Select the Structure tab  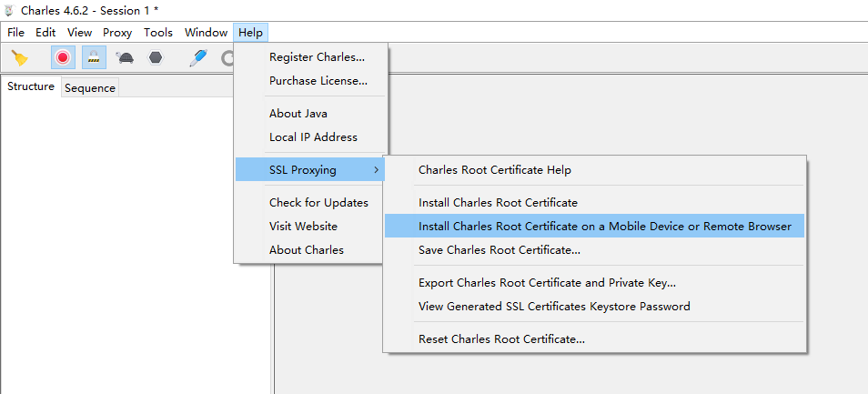point(31,87)
